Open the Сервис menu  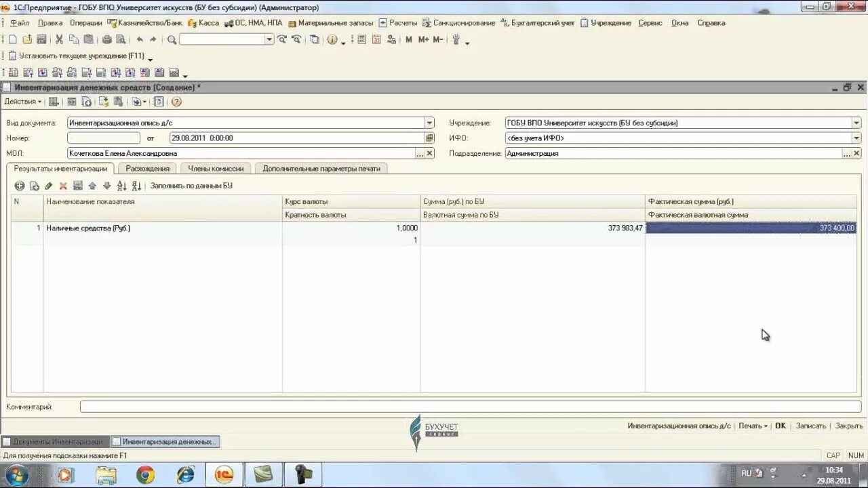[650, 23]
